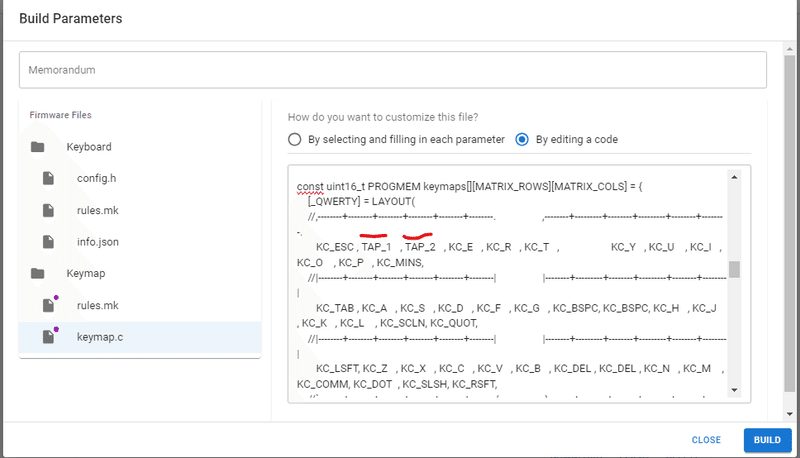The width and height of the screenshot is (800, 458).
Task: Click the Memorandum input field
Action: (393, 70)
